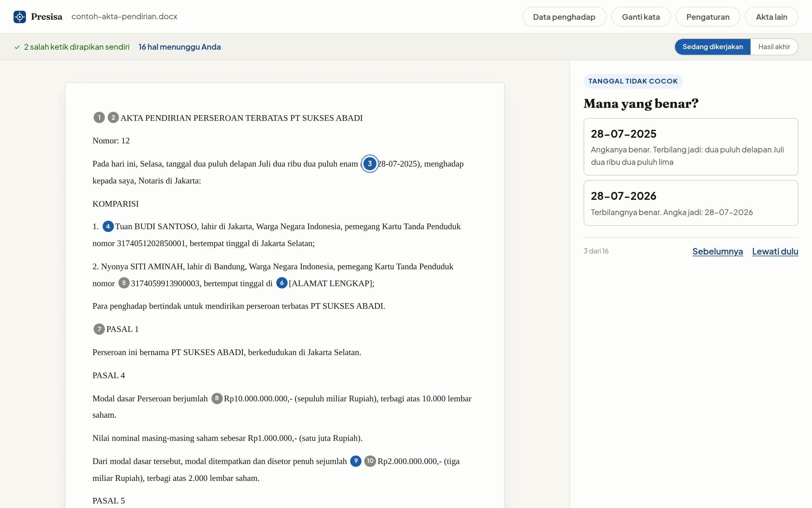Click the PASAL 4 heading
Screen dimensions: 812x508
click(x=109, y=376)
